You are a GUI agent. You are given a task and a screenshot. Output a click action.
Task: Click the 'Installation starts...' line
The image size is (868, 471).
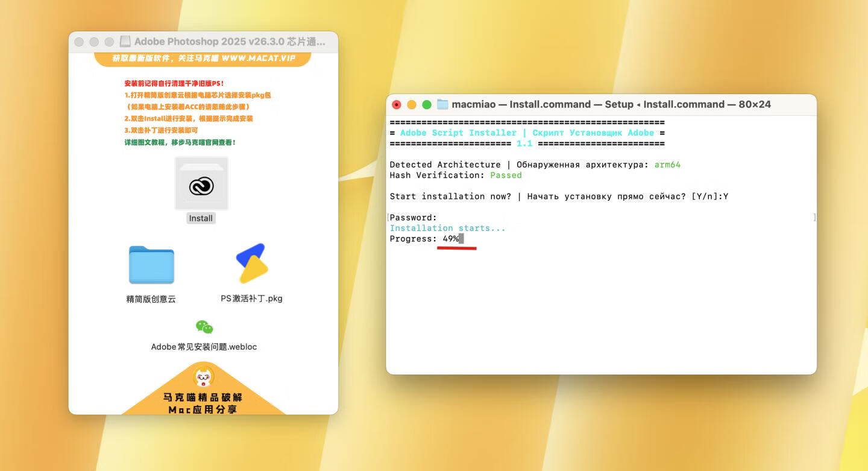pos(448,228)
